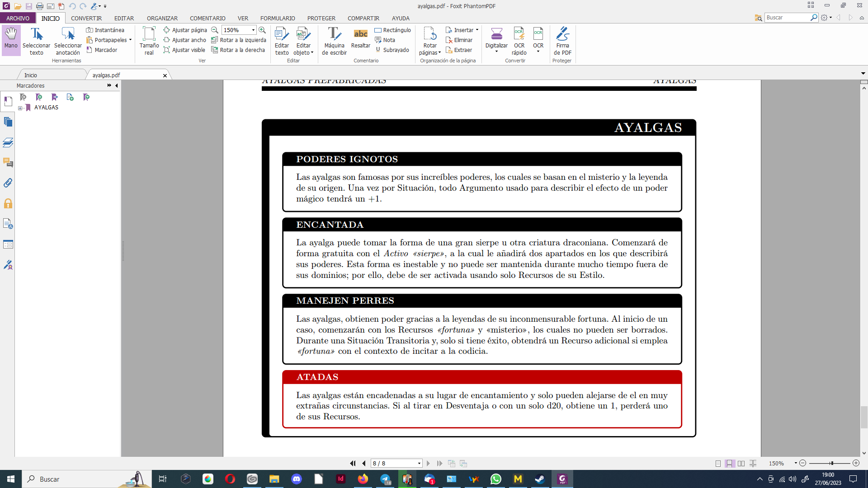
Task: Open WhatsApp from taskbar
Action: (496, 479)
